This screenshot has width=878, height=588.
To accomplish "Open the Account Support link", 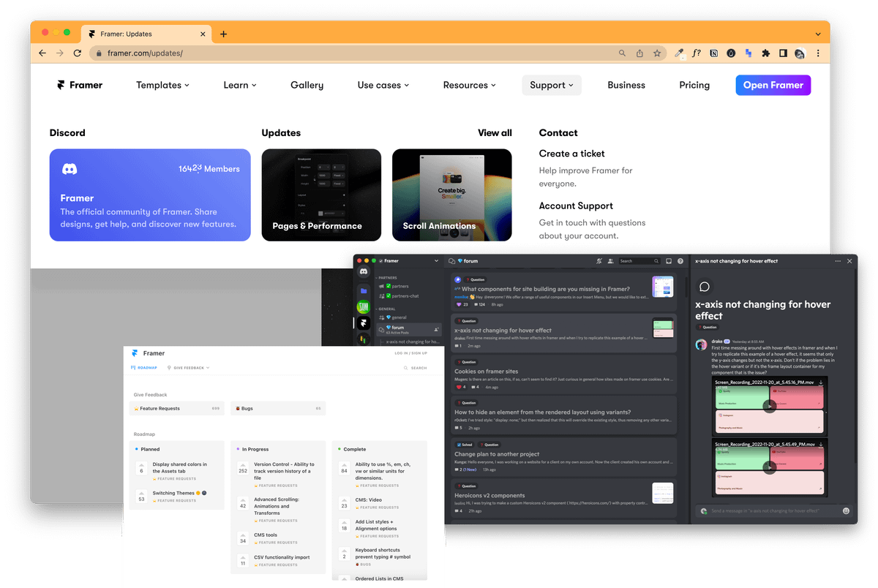I will [576, 206].
